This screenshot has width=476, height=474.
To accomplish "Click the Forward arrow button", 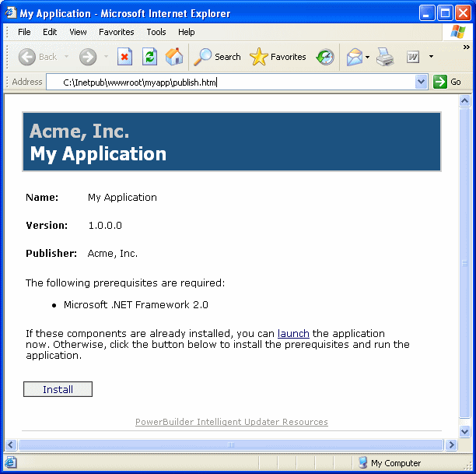I will pos(88,57).
